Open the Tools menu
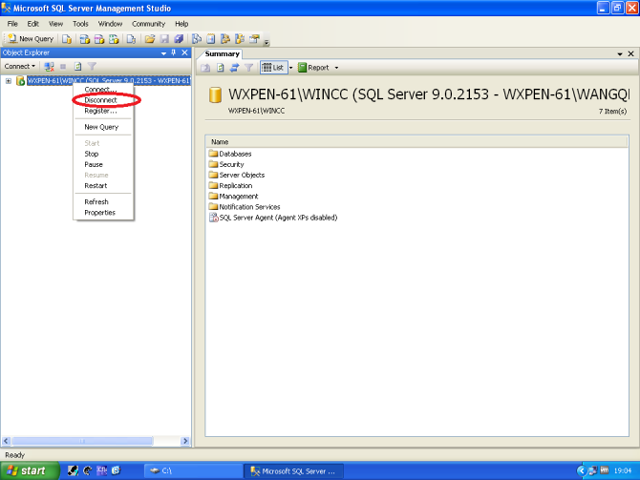The image size is (640, 480). (x=81, y=23)
